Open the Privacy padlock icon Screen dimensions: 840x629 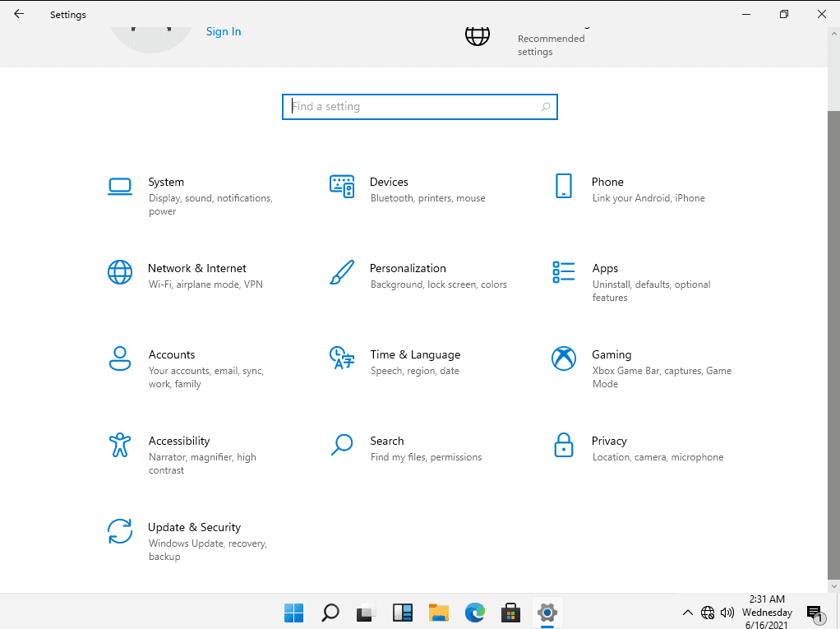[x=564, y=445]
